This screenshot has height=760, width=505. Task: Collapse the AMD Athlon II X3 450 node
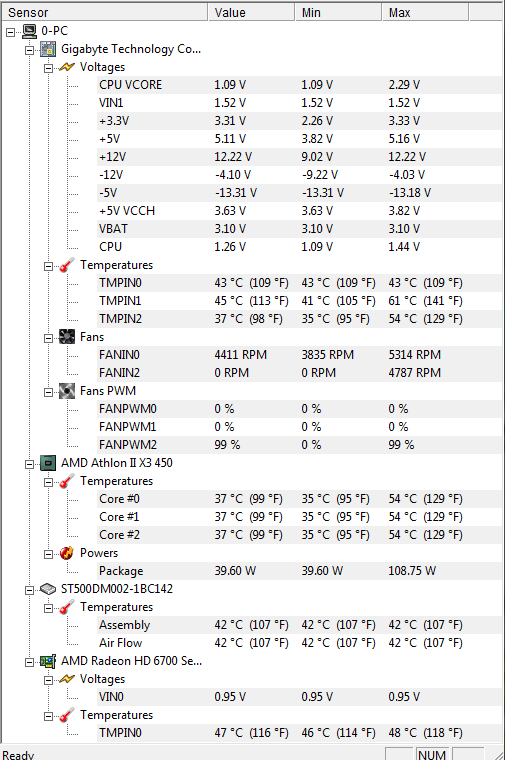pos(30,464)
